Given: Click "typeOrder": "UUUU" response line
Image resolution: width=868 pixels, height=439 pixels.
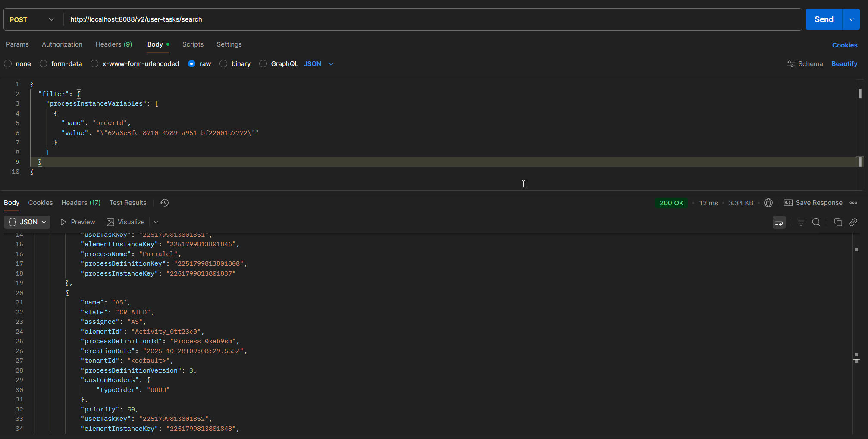Looking at the screenshot, I should (133, 390).
